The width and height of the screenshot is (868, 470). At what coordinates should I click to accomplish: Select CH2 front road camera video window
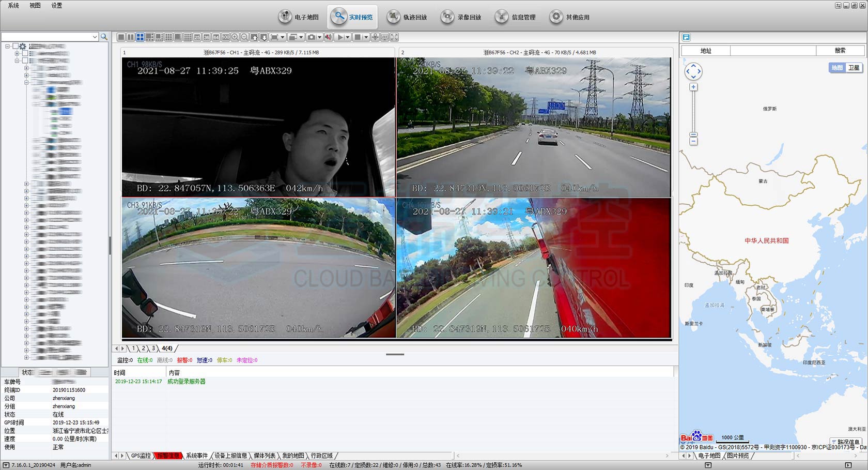[x=534, y=127]
